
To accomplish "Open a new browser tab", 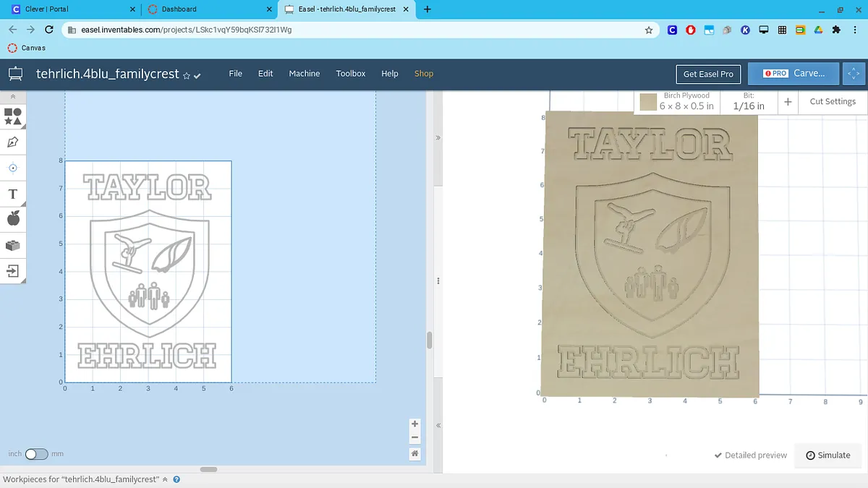I will pyautogui.click(x=427, y=9).
